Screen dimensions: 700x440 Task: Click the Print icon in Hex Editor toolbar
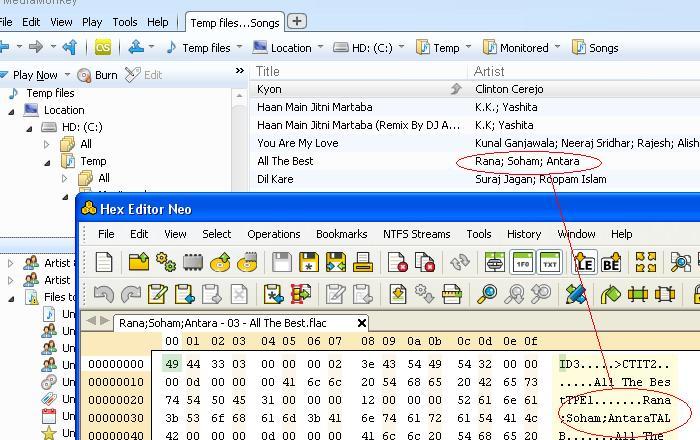(x=363, y=262)
